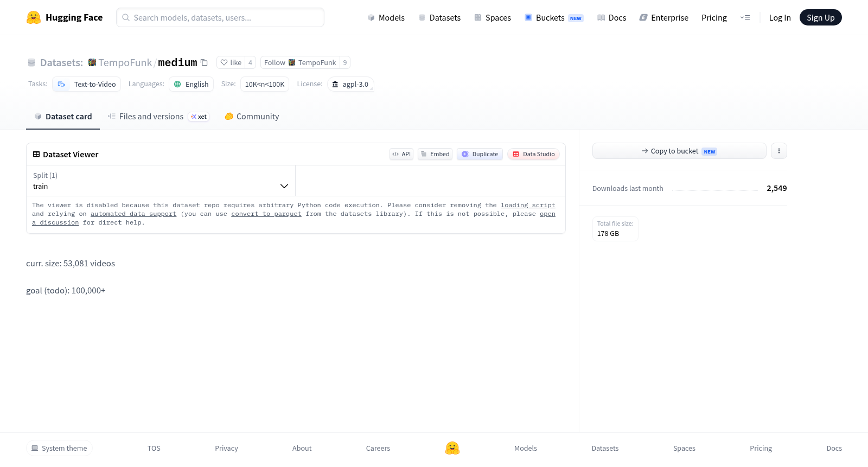This screenshot has width=868, height=467.
Task: Open the like count 4
Action: pyautogui.click(x=250, y=62)
